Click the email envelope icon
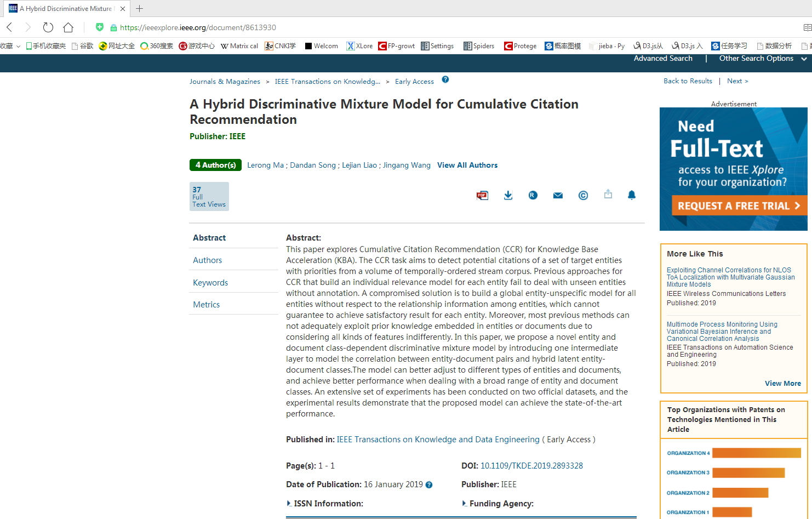812x519 pixels. click(558, 196)
